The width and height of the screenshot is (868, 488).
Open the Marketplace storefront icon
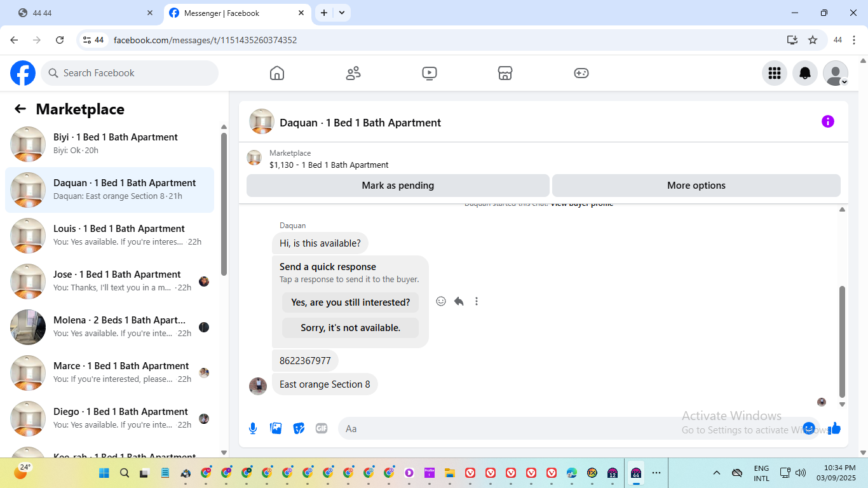point(505,73)
